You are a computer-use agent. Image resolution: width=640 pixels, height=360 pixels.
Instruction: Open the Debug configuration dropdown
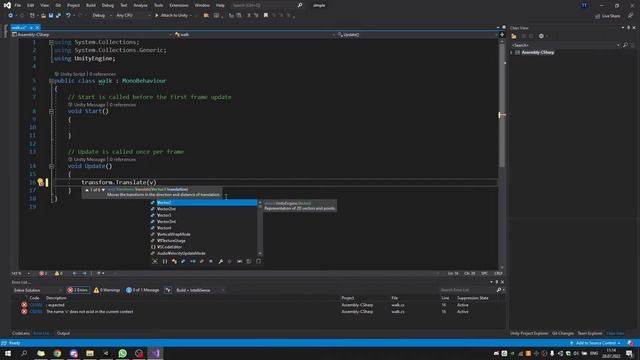101,16
